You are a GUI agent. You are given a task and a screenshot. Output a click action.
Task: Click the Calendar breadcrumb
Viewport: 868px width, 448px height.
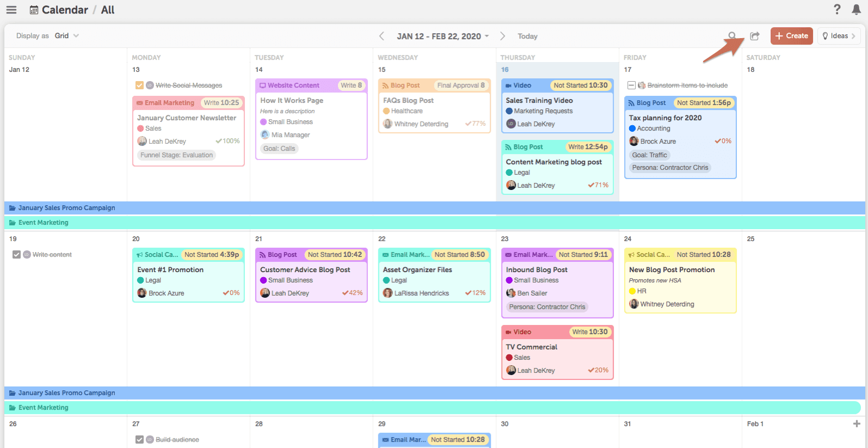tap(65, 10)
